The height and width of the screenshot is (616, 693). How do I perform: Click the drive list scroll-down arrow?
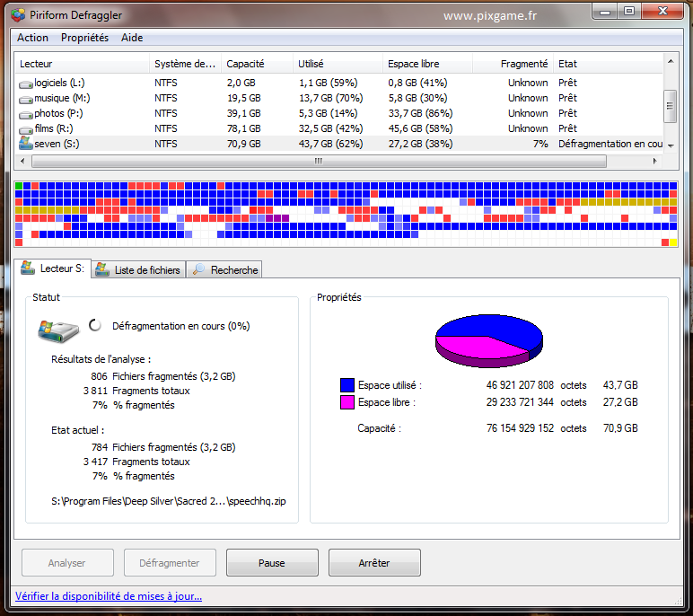click(x=671, y=146)
